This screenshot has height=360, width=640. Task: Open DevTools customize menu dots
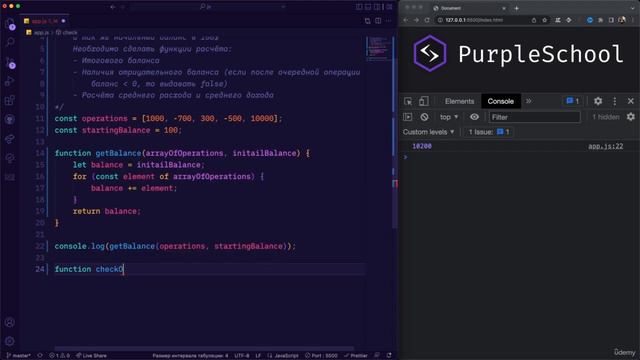[615, 101]
